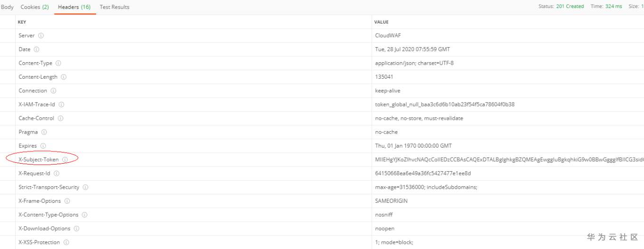Click info icon beside X-IAM-Trace-Id
Image resolution: width=644 pixels, height=249 pixels.
point(61,105)
